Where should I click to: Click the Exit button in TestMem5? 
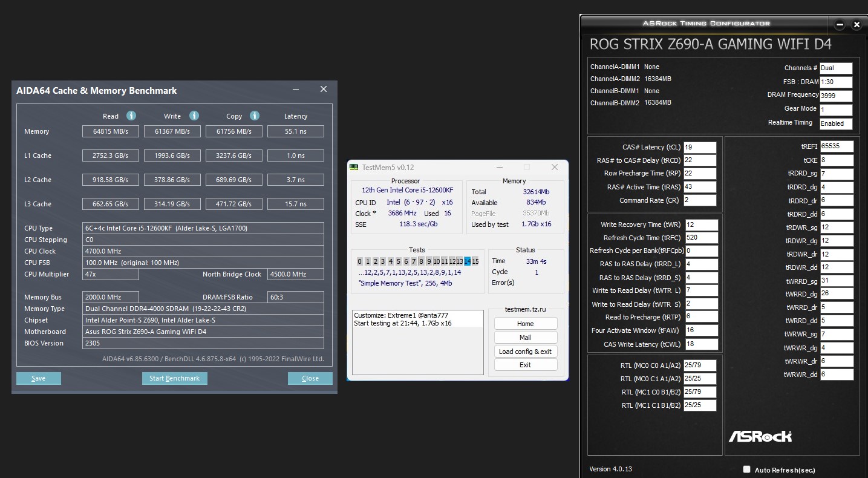coord(526,365)
